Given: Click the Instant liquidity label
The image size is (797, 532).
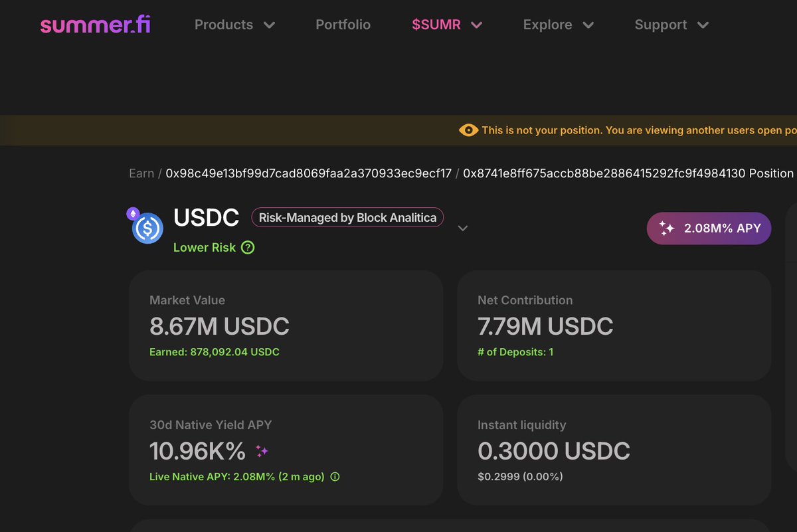Looking at the screenshot, I should point(522,425).
